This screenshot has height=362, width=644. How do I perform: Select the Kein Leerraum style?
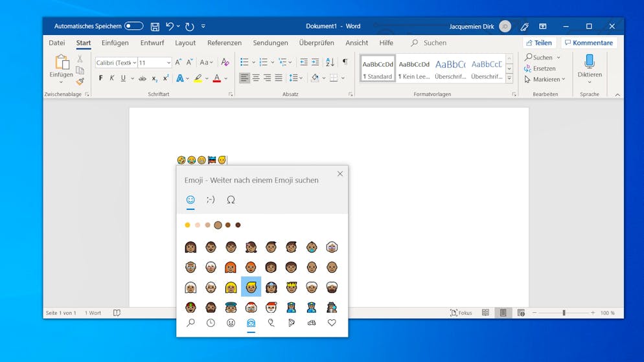(413, 69)
